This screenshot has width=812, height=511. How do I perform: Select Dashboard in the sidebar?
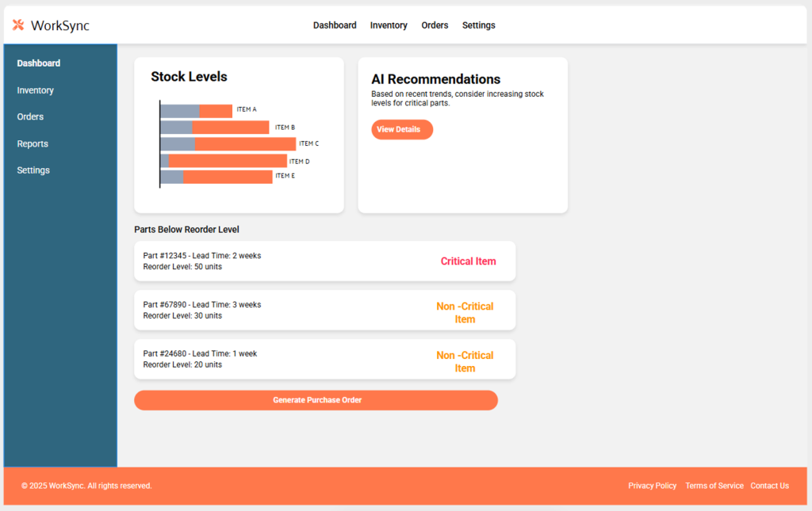pos(38,63)
